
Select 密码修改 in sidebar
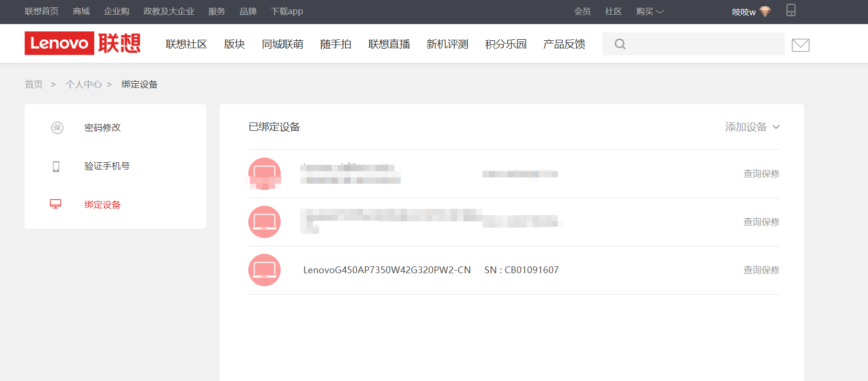103,128
